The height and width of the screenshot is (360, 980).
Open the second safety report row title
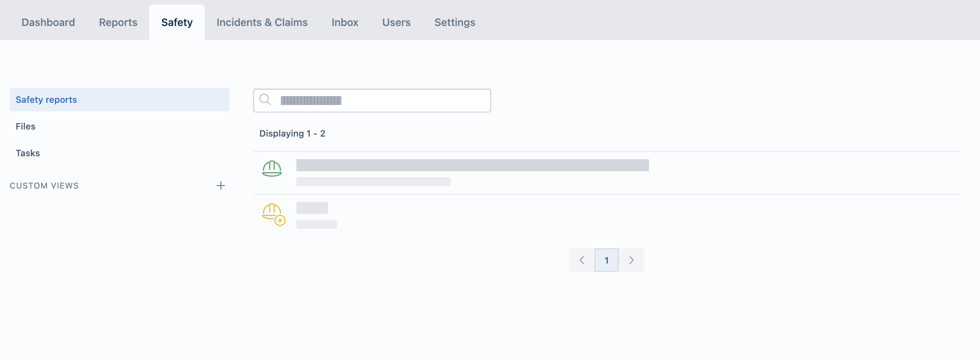312,208
